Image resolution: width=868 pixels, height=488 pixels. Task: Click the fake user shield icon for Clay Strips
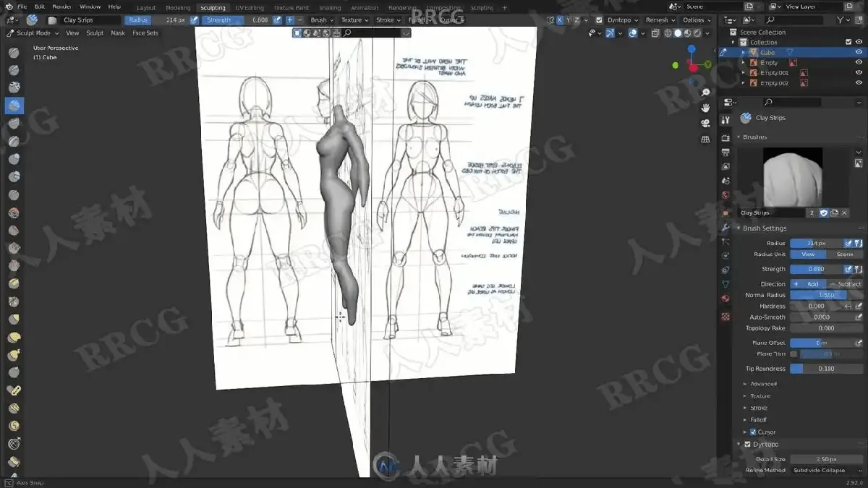click(823, 213)
